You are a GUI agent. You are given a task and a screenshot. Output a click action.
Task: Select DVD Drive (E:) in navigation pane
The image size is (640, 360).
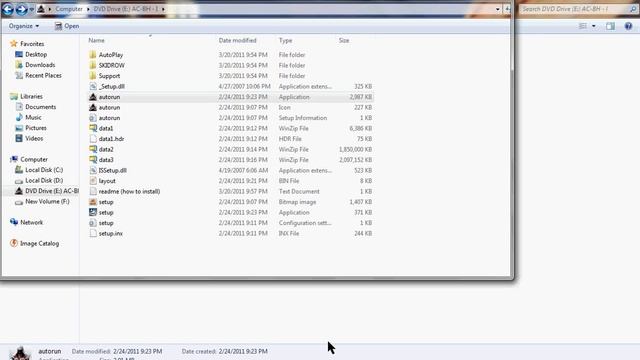click(x=51, y=191)
